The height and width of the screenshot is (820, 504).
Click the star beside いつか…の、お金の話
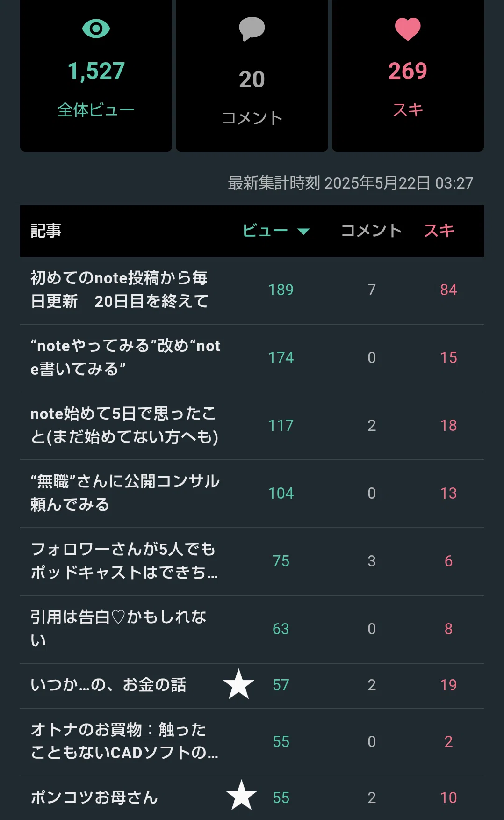click(239, 684)
